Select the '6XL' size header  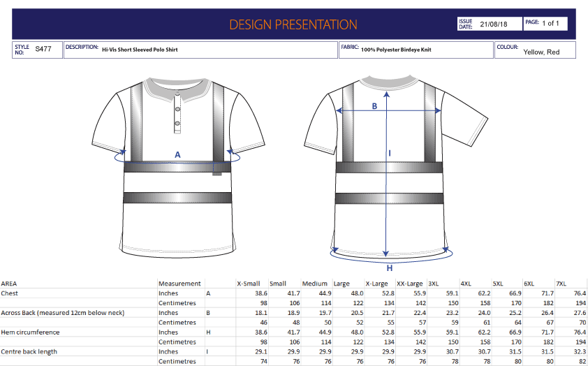(529, 284)
